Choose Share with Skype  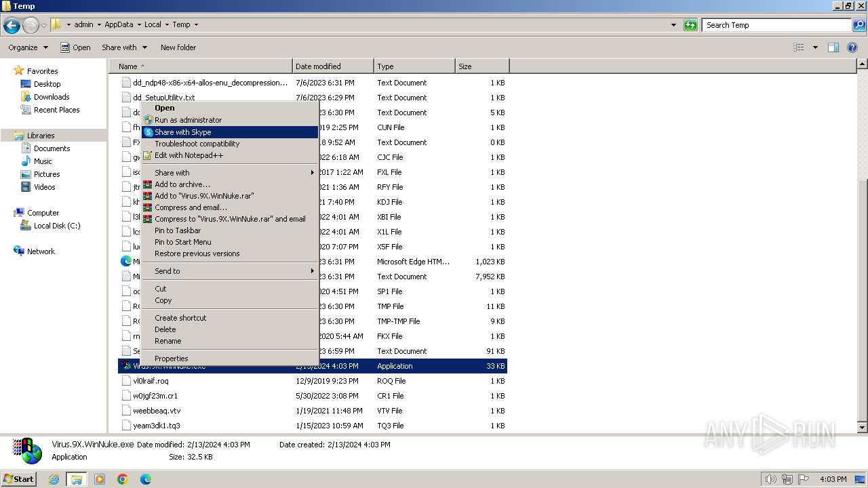tap(229, 132)
